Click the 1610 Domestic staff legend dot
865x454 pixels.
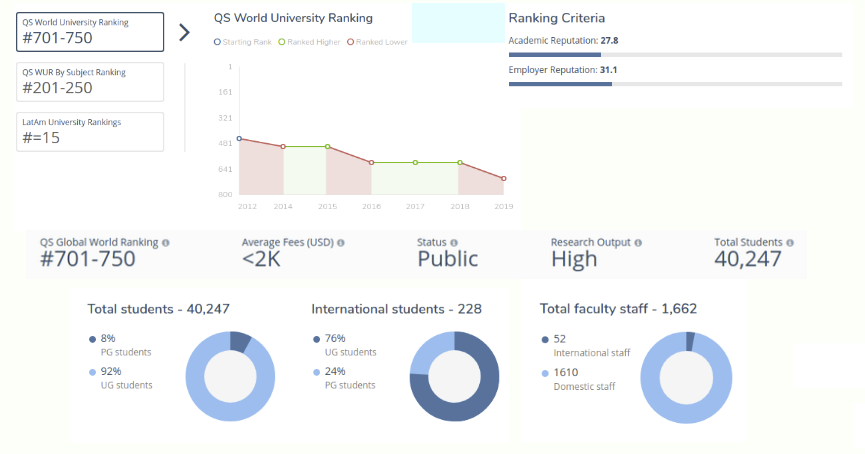click(x=545, y=373)
